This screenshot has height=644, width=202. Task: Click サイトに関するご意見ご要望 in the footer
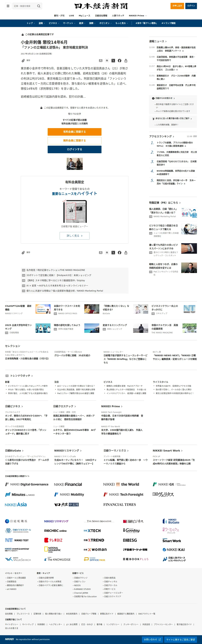180,639
